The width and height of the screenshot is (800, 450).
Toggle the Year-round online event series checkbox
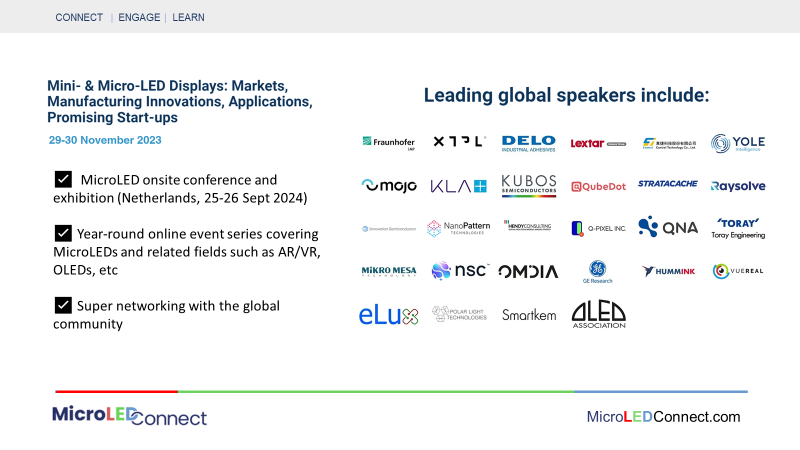coord(63,233)
